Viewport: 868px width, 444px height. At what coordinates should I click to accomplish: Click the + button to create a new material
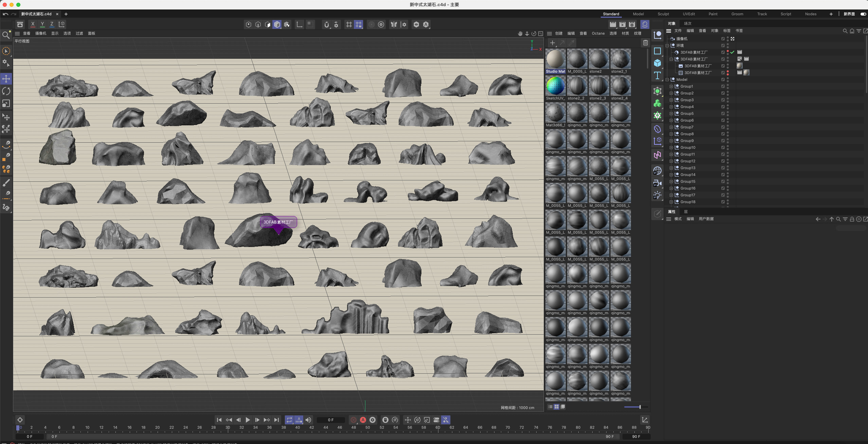tap(553, 43)
